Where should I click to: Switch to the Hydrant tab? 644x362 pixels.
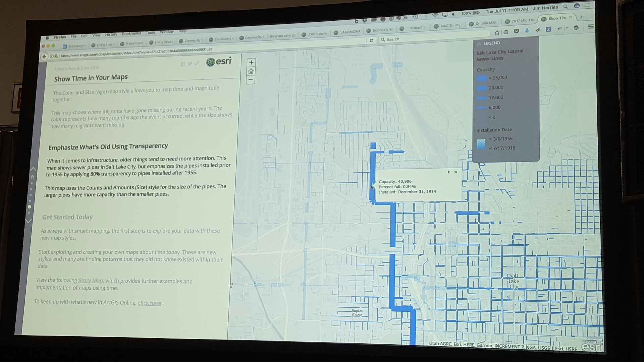[x=413, y=28]
